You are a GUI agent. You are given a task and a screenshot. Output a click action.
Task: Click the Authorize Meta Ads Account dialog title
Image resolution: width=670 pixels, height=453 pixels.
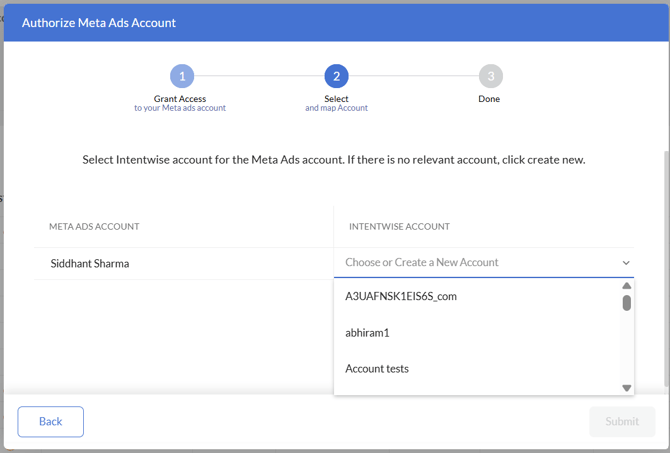(x=99, y=23)
